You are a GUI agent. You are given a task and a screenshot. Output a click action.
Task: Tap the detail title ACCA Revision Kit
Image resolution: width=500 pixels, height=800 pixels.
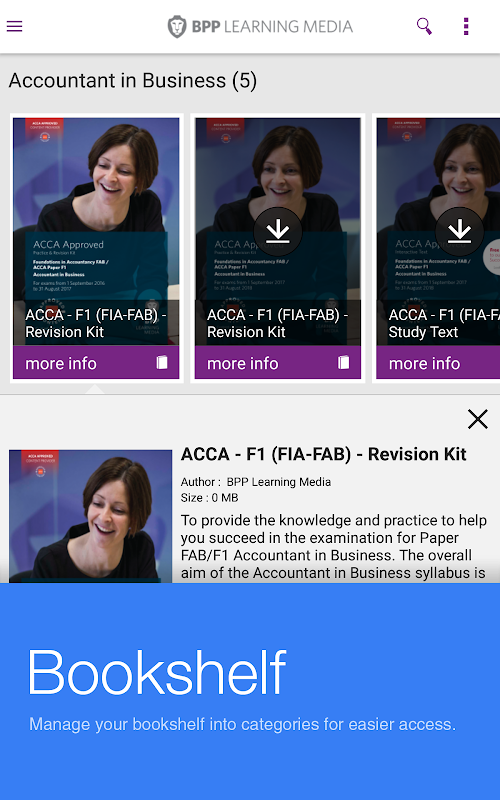click(x=323, y=454)
